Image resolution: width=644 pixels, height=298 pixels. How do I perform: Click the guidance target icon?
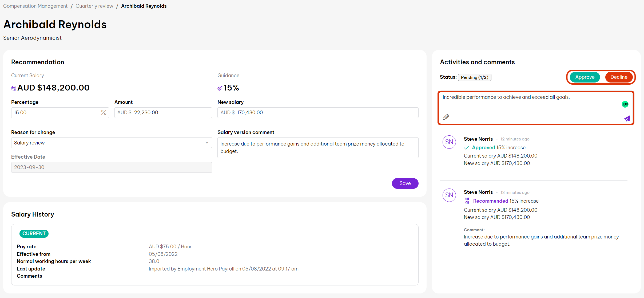pyautogui.click(x=220, y=88)
